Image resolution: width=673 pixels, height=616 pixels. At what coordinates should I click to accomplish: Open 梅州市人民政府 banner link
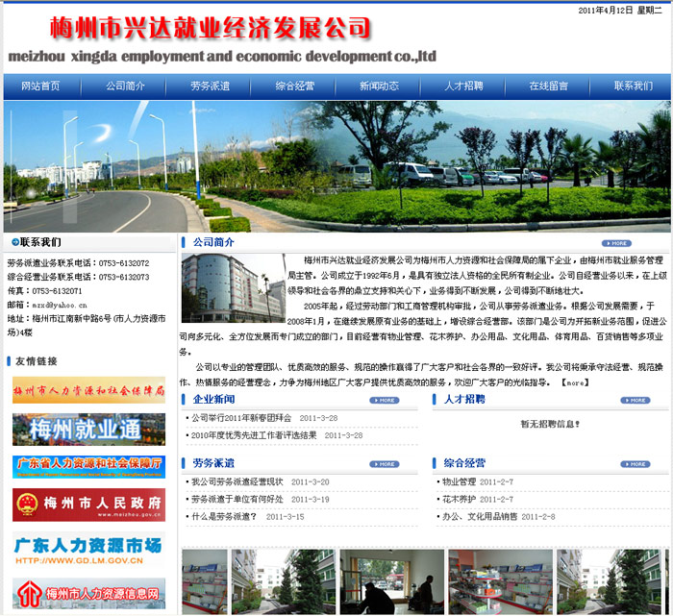click(x=88, y=504)
